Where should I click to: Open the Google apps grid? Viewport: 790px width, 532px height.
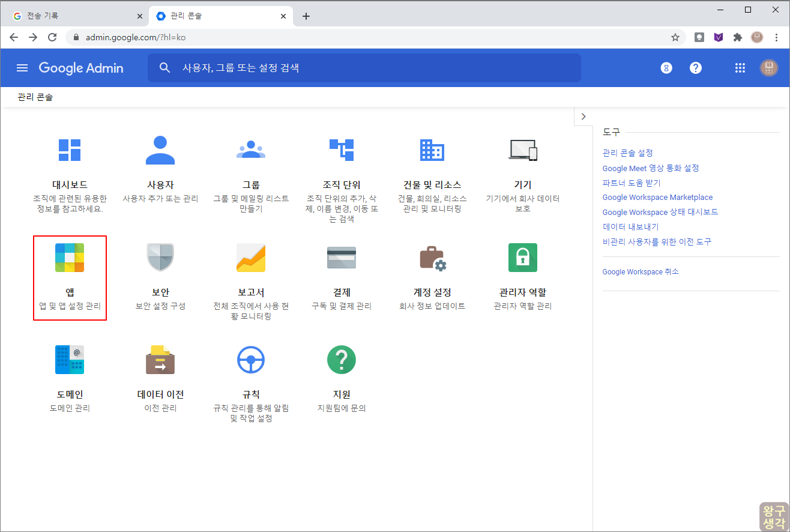click(x=740, y=68)
